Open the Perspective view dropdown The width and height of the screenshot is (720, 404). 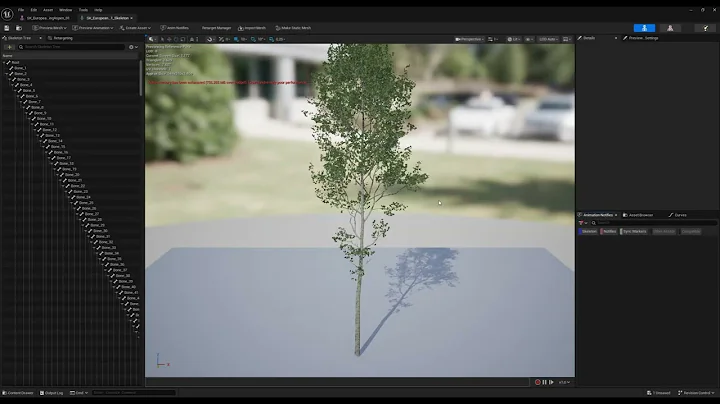(x=469, y=39)
